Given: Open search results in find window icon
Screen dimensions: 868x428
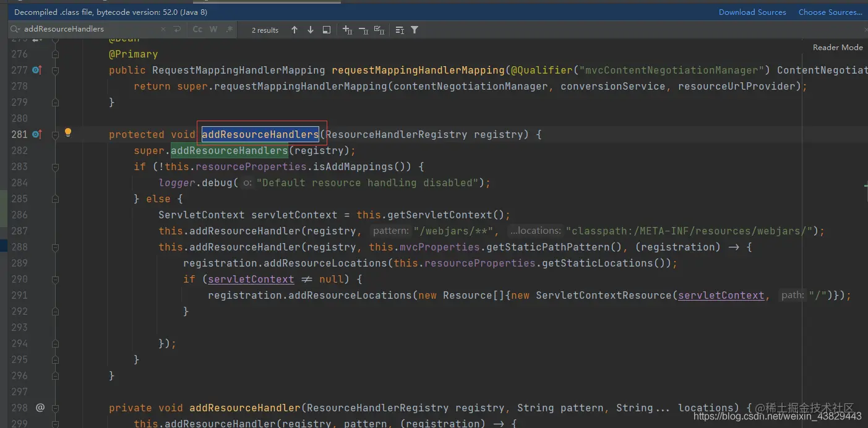Looking at the screenshot, I should (327, 30).
